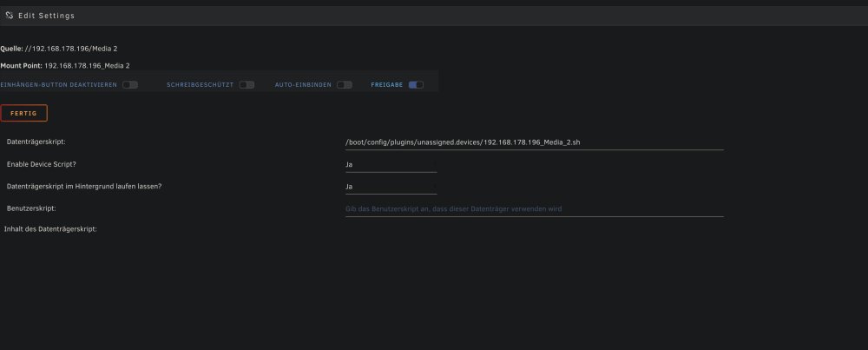Open the Hintergrund laufen lassen dropdown
The image size is (868, 350).
point(391,187)
